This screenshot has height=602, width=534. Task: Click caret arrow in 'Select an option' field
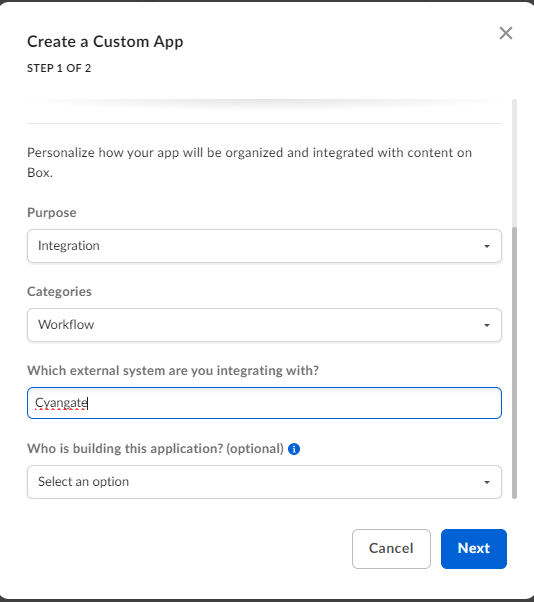coord(486,482)
